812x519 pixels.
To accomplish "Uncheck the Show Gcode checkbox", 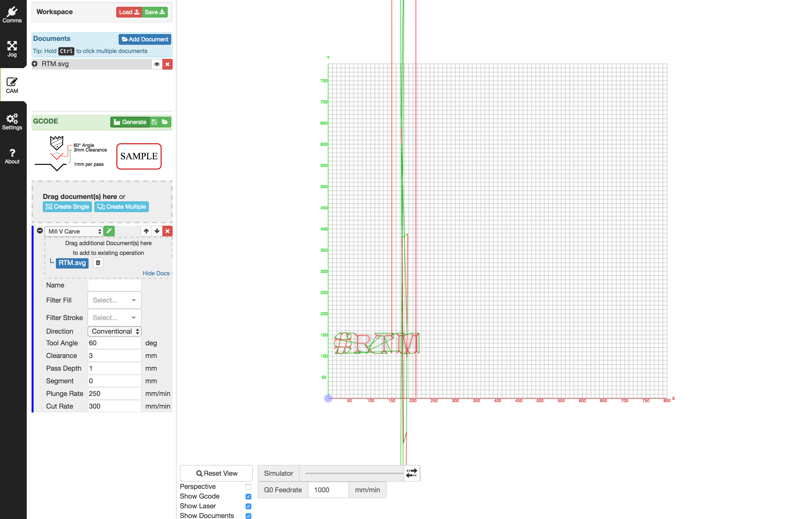I will click(248, 496).
